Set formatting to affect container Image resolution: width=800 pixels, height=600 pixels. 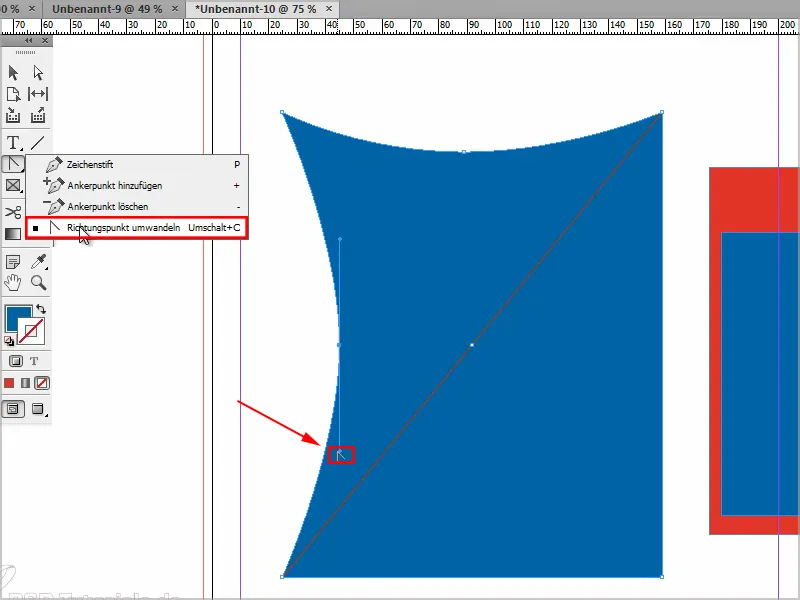coord(16,361)
